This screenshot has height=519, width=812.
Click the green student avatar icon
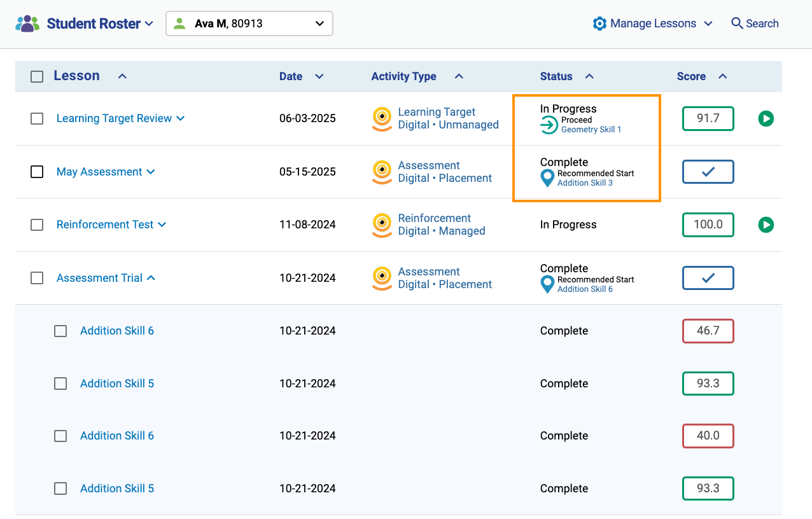(x=180, y=24)
